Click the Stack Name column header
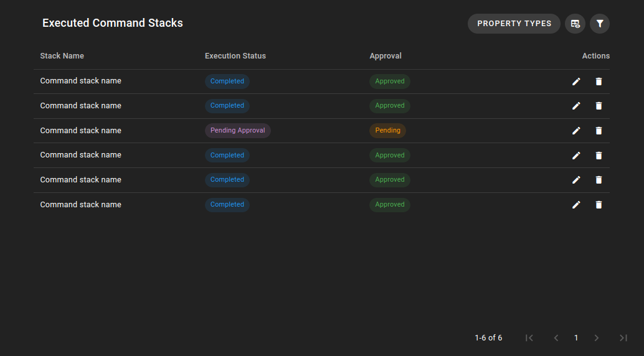644x356 pixels. coord(62,56)
